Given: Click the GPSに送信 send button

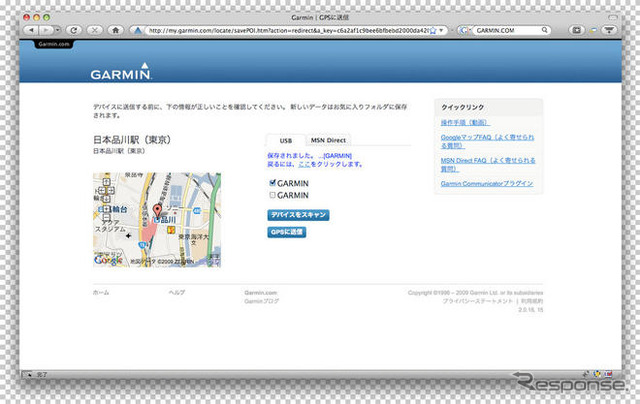Looking at the screenshot, I should 287,232.
